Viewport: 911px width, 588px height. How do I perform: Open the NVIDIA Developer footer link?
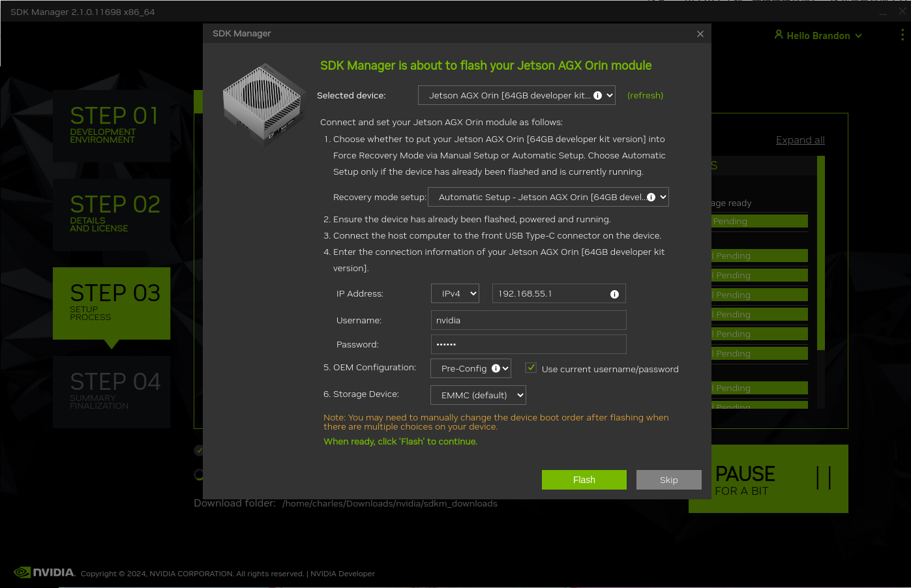pyautogui.click(x=342, y=574)
